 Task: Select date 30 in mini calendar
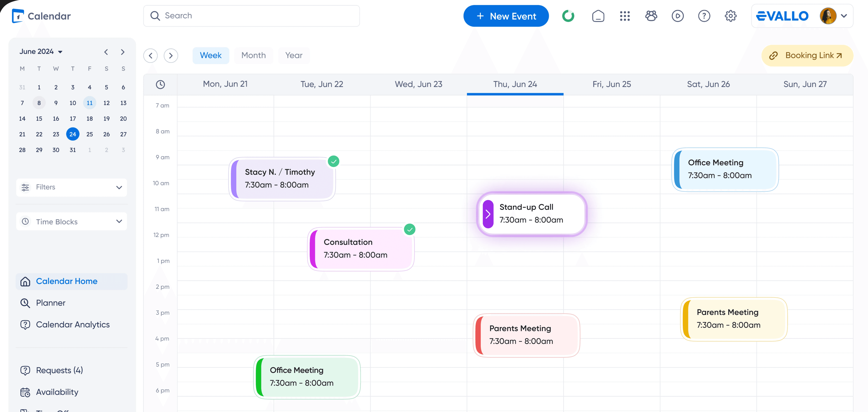click(56, 150)
